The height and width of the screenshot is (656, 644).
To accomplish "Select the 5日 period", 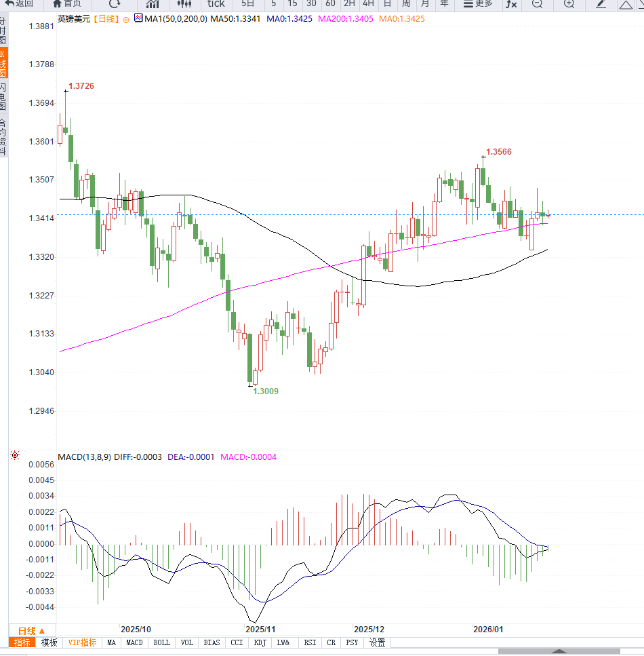I will click(x=247, y=4).
